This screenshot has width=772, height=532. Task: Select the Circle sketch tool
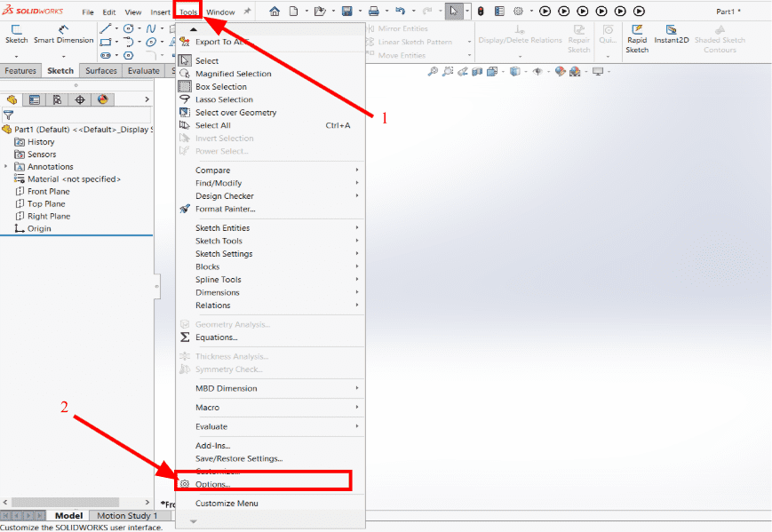pyautogui.click(x=129, y=28)
